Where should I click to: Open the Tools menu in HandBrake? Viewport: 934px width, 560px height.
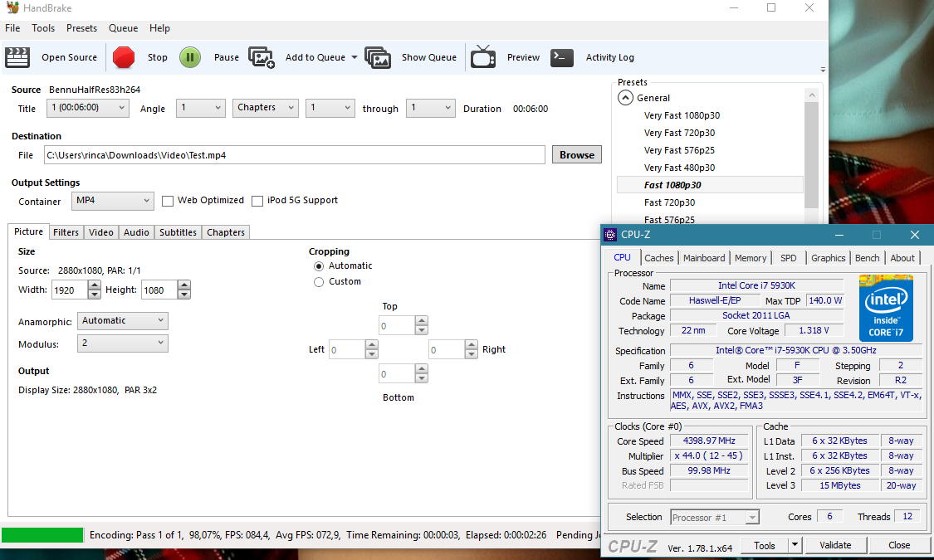coord(43,28)
